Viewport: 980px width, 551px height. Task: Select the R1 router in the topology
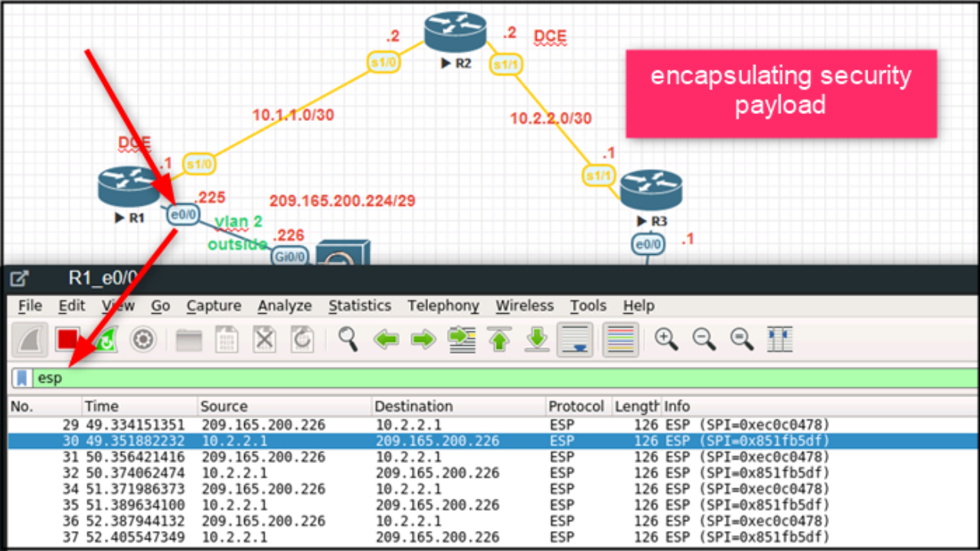(129, 186)
